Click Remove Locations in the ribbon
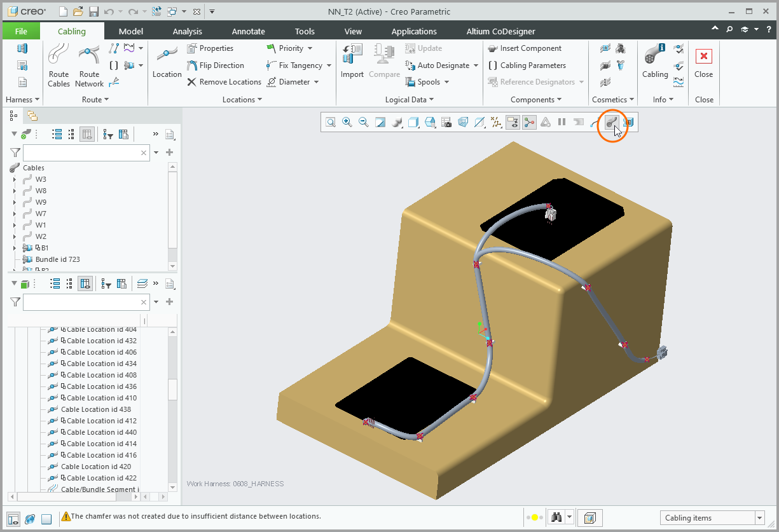 pyautogui.click(x=224, y=81)
